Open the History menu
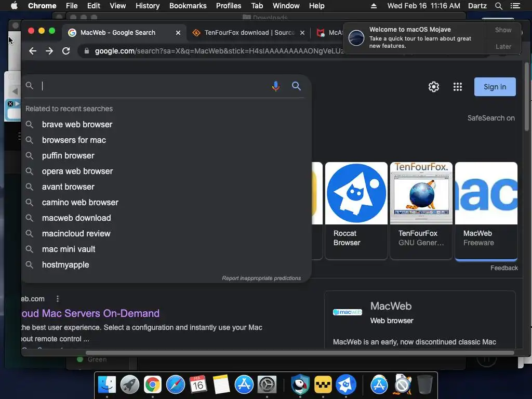 tap(148, 6)
